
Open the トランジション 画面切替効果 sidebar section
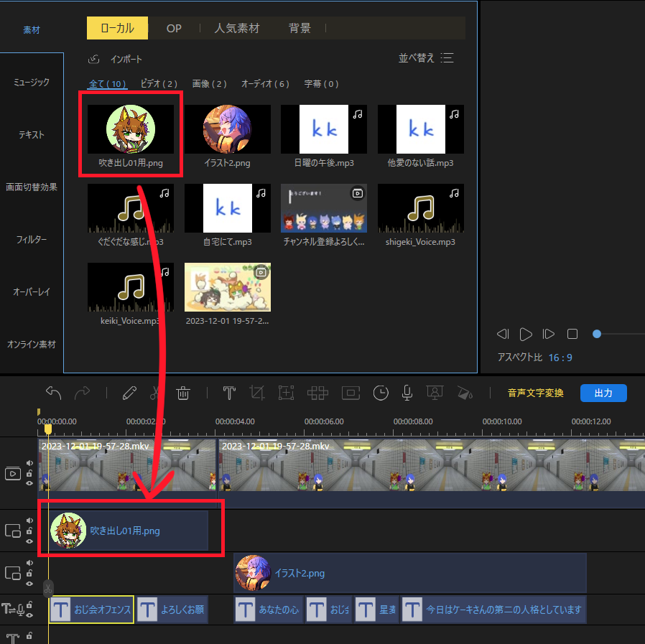pos(32,187)
